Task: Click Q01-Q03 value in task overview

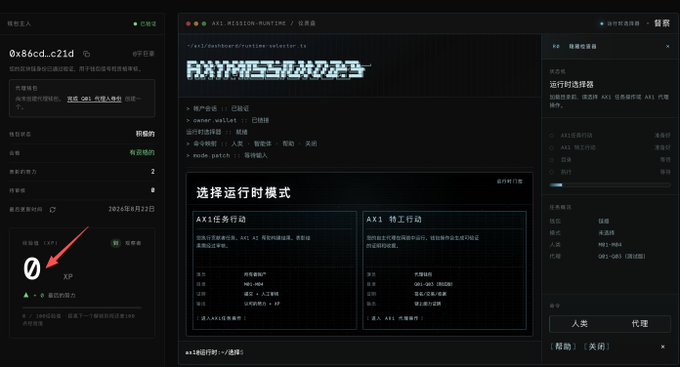Action: click(622, 256)
